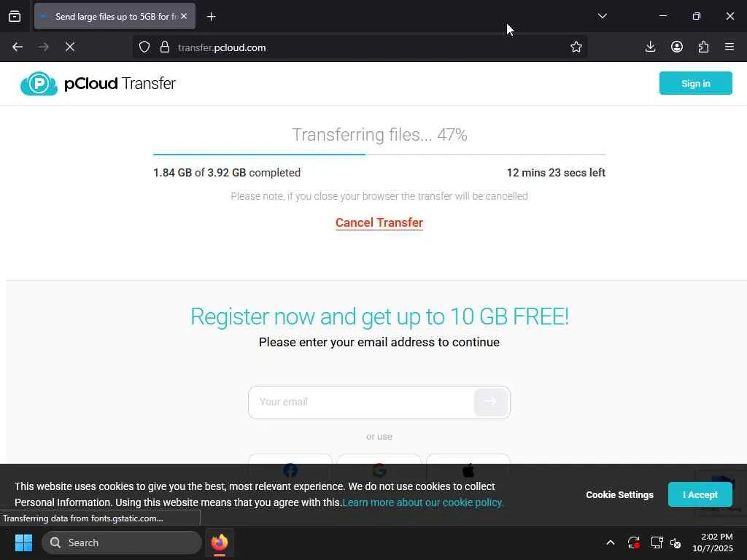Click the site padlock security icon
The height and width of the screenshot is (560, 747).
(x=165, y=47)
